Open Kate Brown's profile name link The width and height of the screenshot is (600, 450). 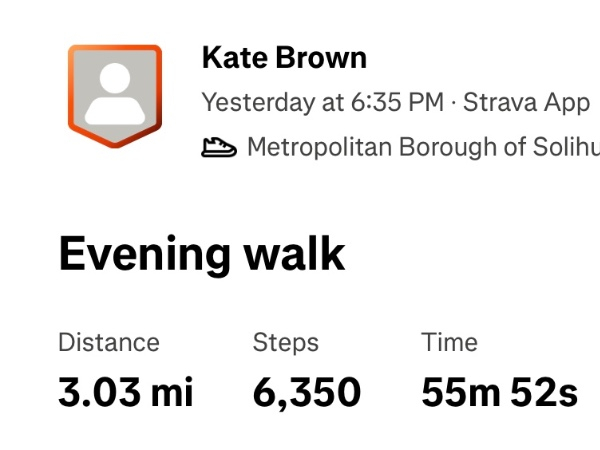coord(284,58)
